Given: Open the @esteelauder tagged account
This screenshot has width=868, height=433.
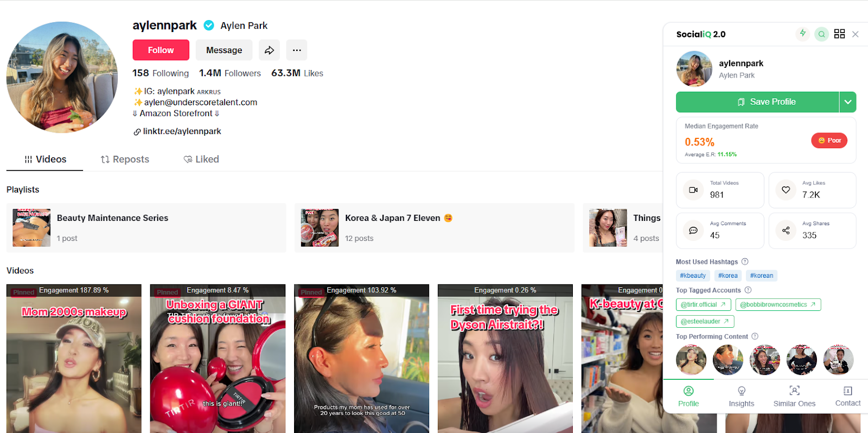Looking at the screenshot, I should [x=705, y=321].
